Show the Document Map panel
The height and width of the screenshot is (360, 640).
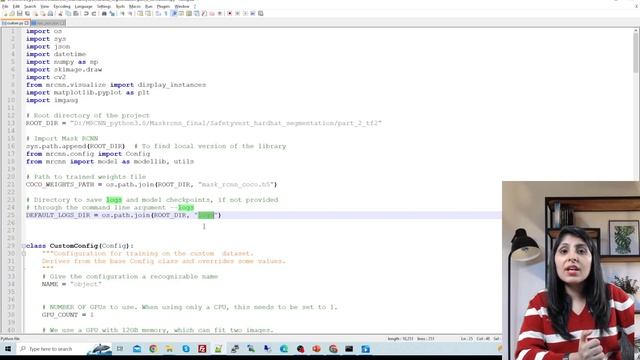pyautogui.click(x=189, y=13)
